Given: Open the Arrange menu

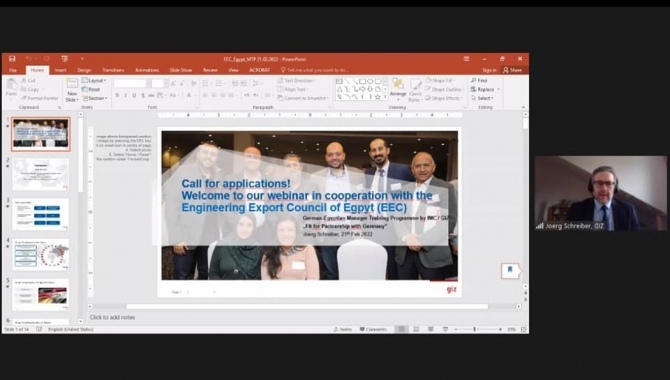Looking at the screenshot, I should click(398, 89).
